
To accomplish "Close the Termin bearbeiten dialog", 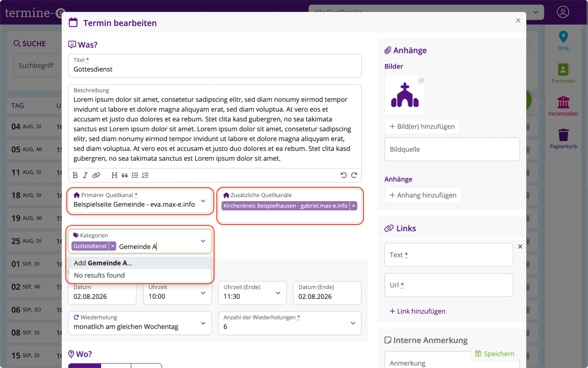I will coord(518,20).
